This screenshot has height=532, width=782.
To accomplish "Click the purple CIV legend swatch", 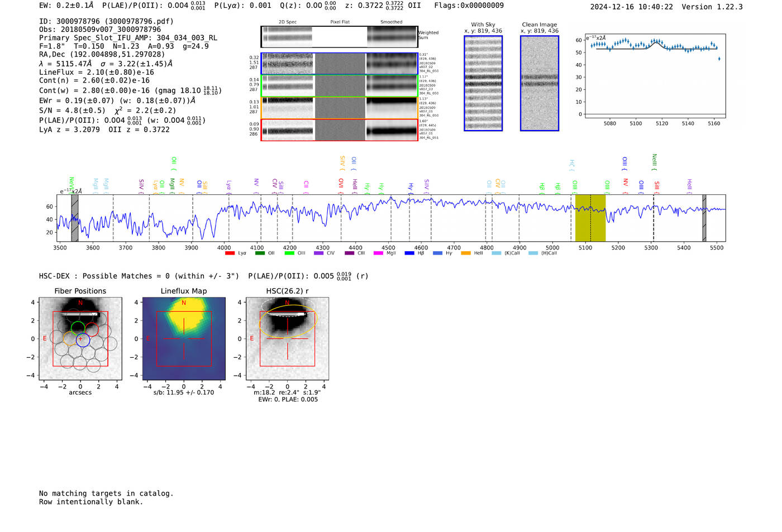I will tap(319, 253).
